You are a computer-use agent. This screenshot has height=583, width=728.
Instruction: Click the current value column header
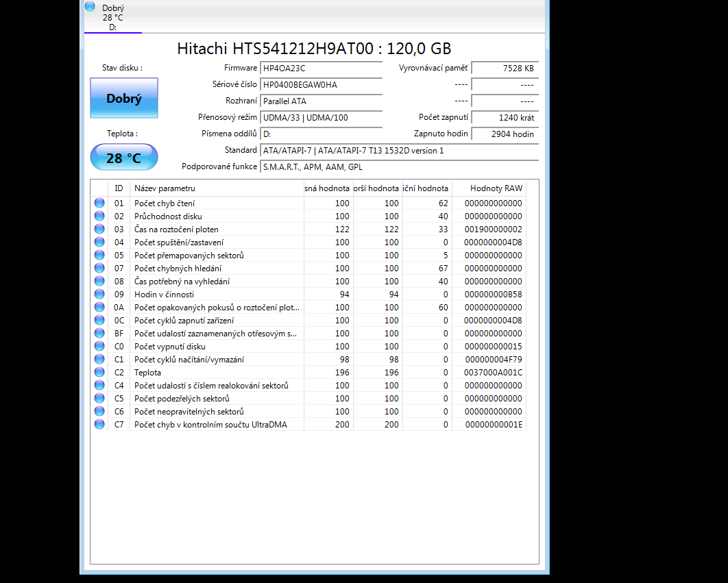329,188
